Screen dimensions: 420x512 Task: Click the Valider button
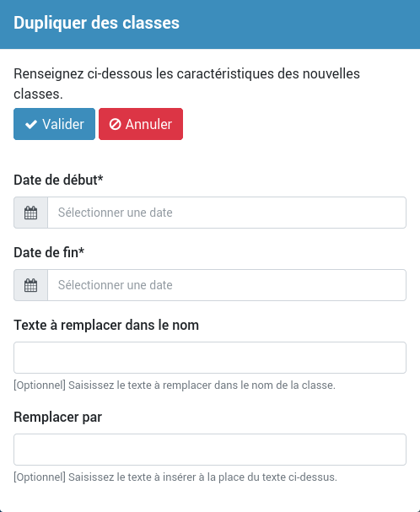pos(54,124)
